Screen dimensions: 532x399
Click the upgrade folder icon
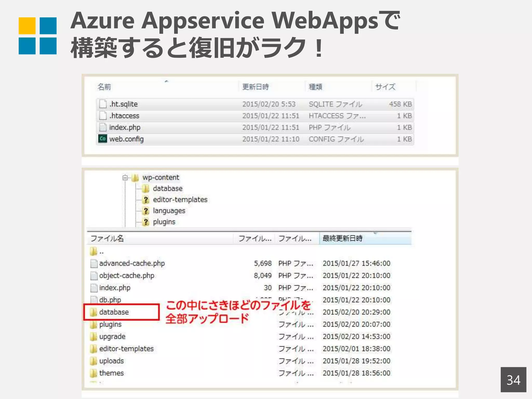94,337
